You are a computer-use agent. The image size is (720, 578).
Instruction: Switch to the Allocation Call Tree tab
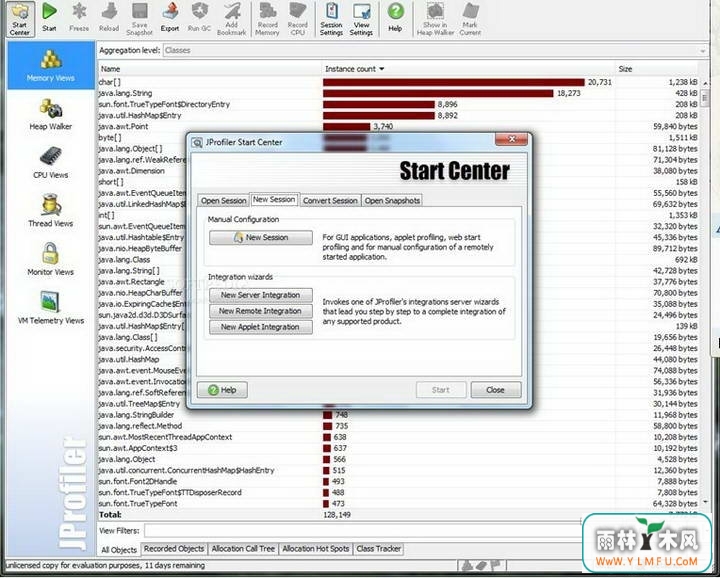(x=243, y=549)
